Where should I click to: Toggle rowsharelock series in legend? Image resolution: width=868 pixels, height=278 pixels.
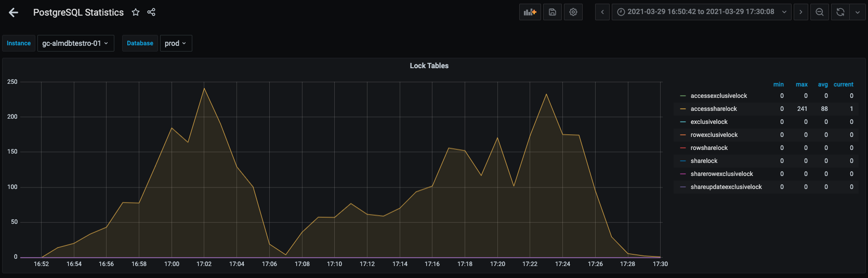point(709,148)
